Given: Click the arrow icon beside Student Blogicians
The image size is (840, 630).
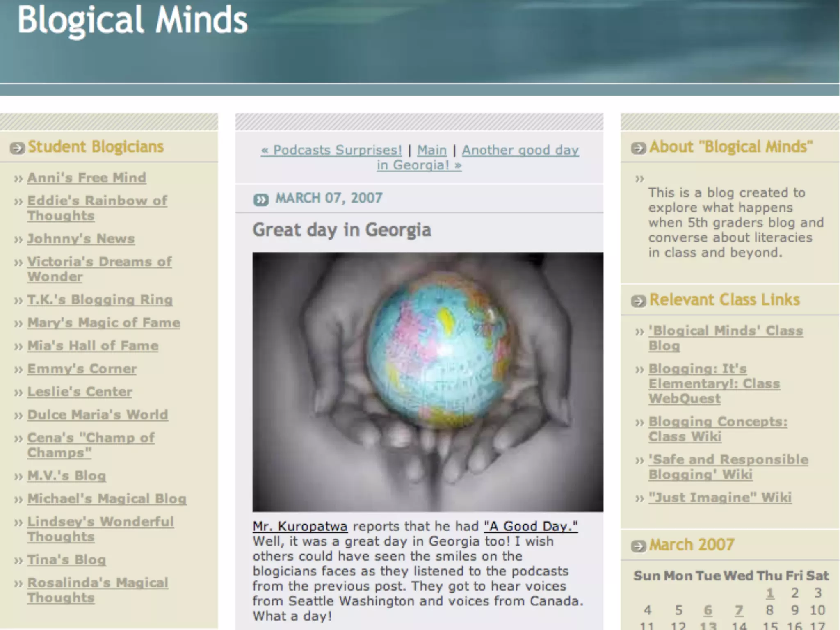Looking at the screenshot, I should click(17, 148).
